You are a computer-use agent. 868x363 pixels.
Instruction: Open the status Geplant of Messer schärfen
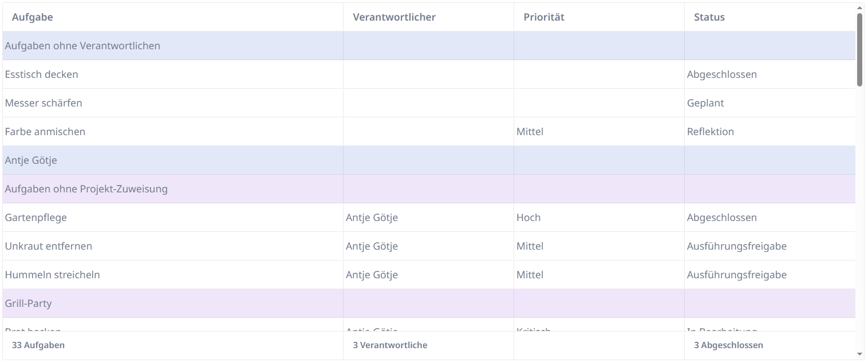point(705,102)
